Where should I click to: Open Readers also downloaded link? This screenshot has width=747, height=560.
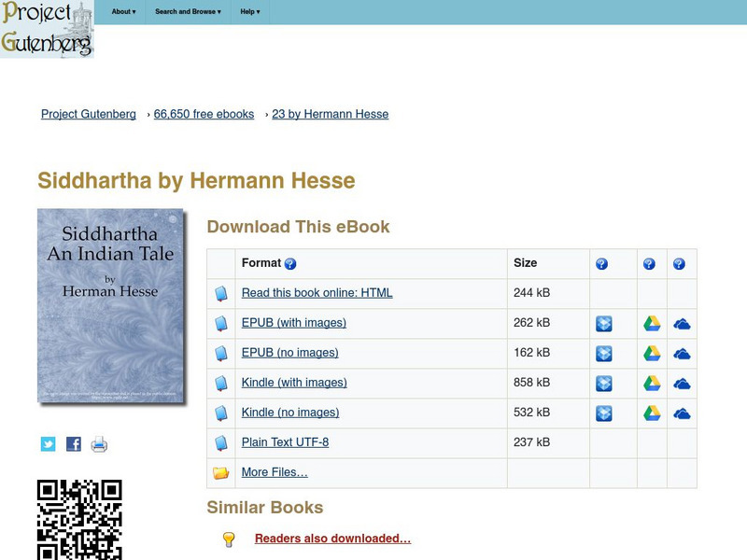pos(332,539)
